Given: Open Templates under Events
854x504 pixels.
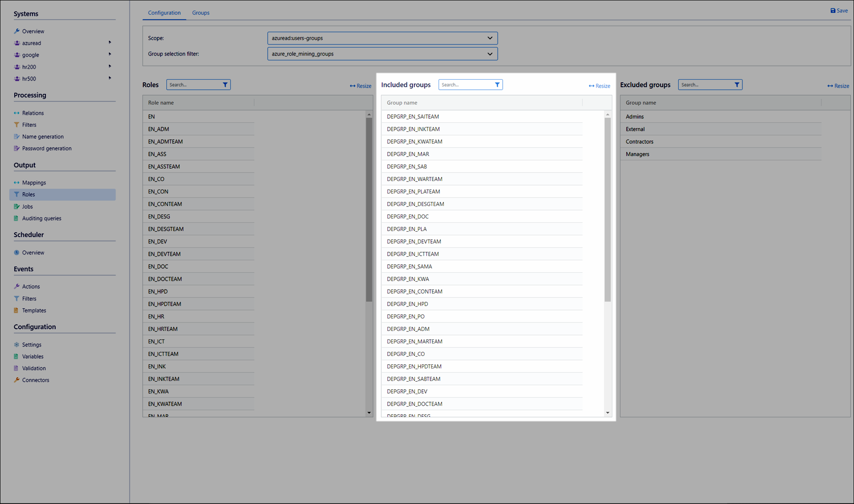Looking at the screenshot, I should 34,310.
